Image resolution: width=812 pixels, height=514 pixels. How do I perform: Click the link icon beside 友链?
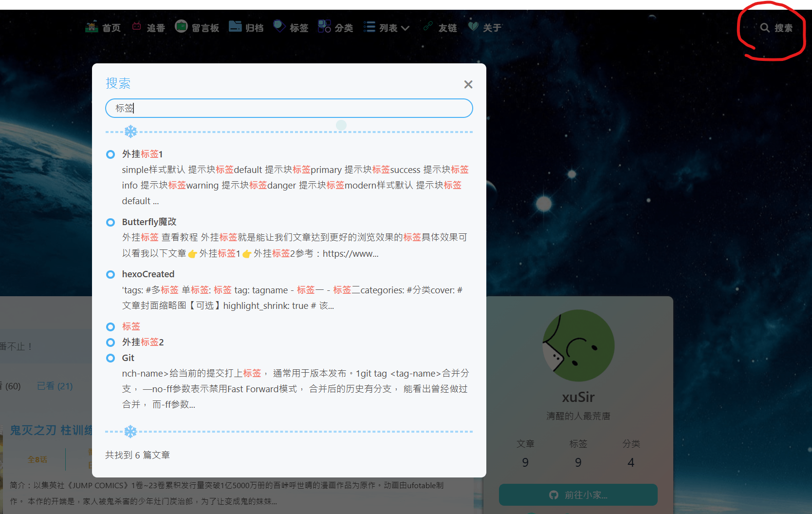pos(428,26)
